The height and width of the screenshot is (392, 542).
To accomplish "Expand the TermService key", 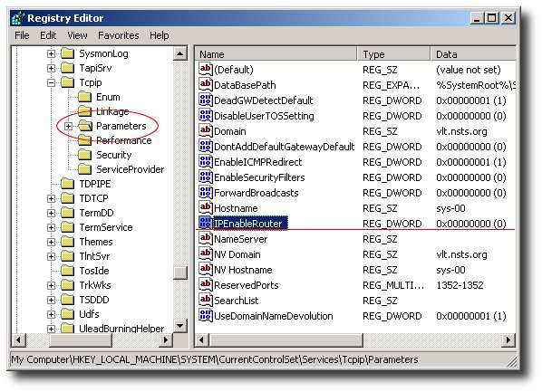I will coord(51,227).
